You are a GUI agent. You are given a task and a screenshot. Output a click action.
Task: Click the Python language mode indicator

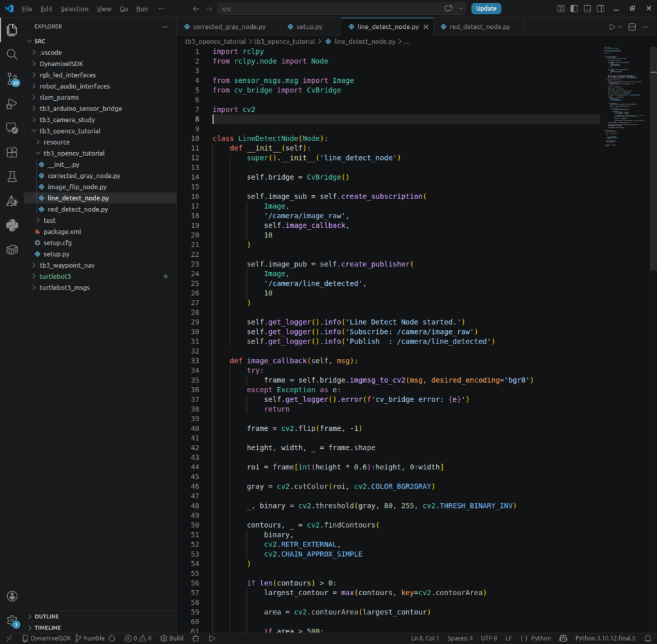[x=540, y=638]
